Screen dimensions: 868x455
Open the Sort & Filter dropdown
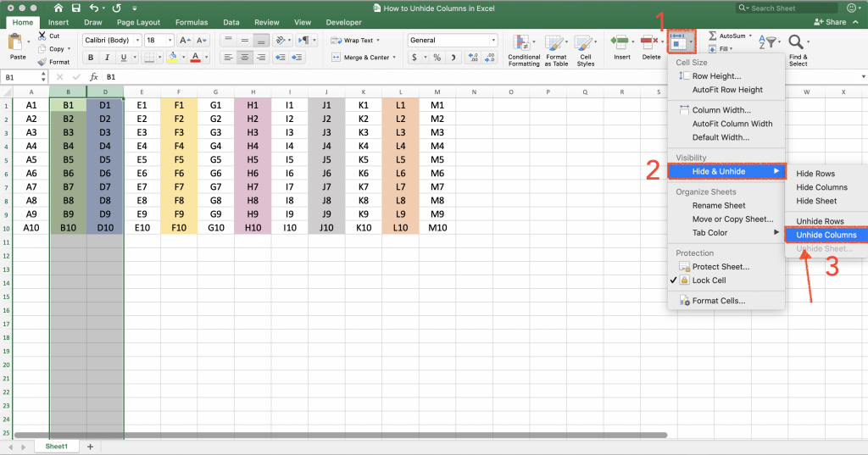pos(770,42)
